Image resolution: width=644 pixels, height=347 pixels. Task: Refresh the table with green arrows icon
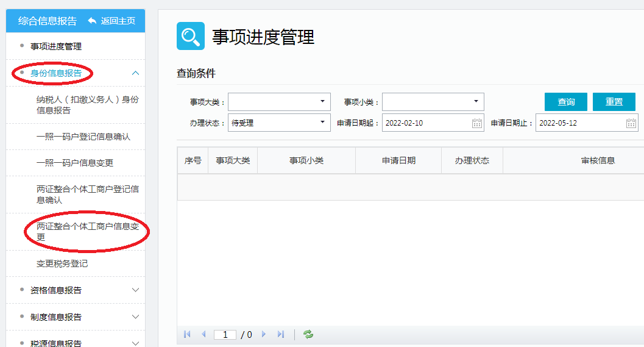[x=308, y=334]
